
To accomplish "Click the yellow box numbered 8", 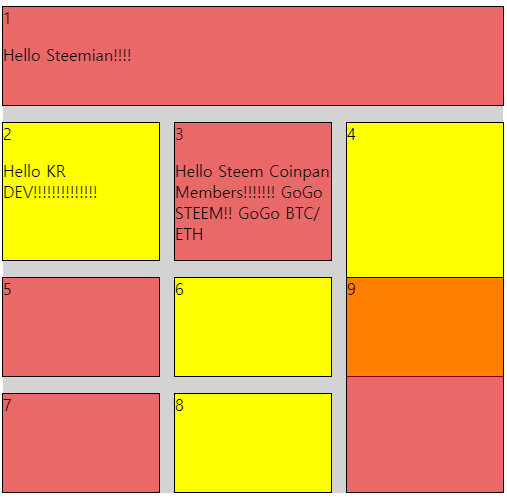I will [x=253, y=443].
